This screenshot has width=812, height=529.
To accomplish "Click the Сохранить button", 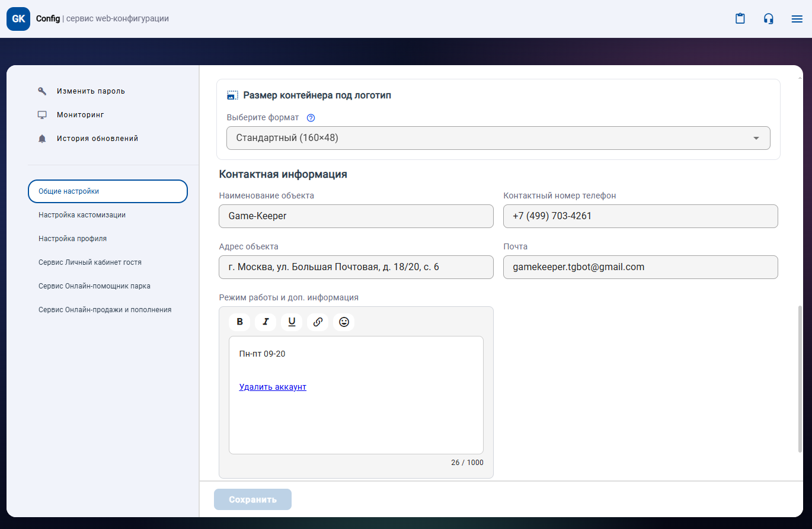I will click(x=252, y=499).
